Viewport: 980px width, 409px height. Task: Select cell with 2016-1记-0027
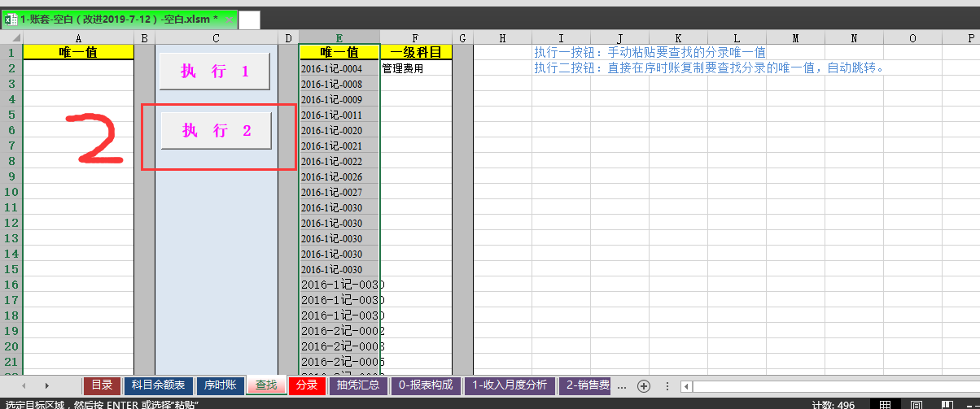[339, 192]
